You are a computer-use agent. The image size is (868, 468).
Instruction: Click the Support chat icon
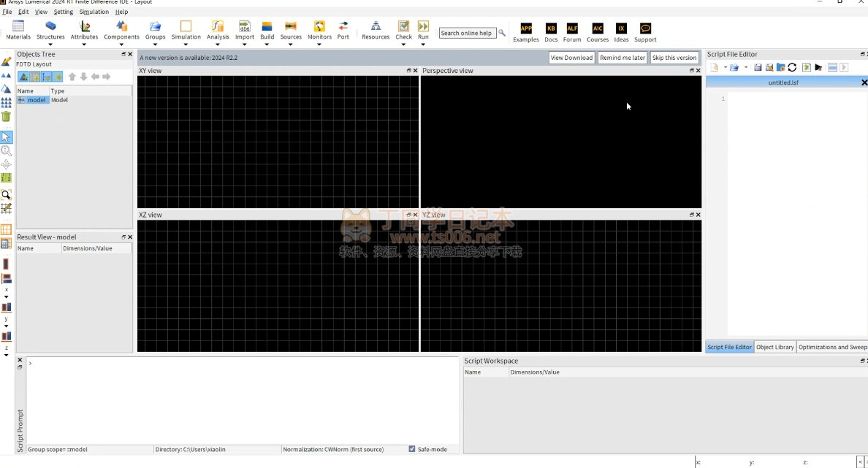click(x=644, y=28)
